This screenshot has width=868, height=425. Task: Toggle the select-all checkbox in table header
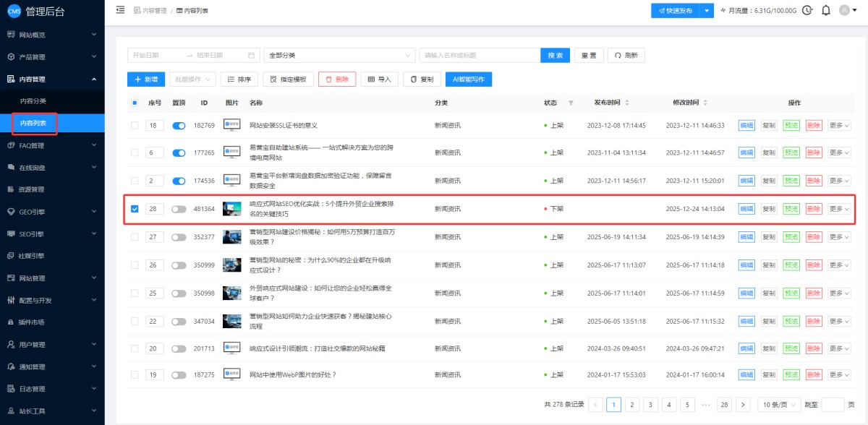(x=135, y=103)
